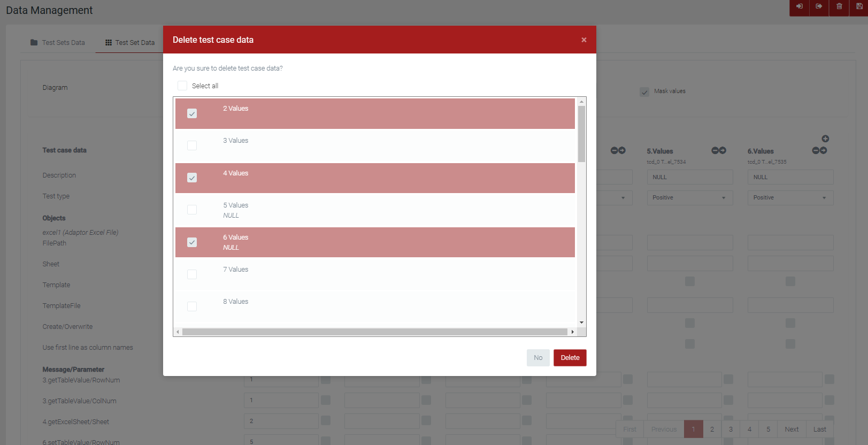Tick the 7 Values checkbox
This screenshot has height=445, width=868.
pyautogui.click(x=192, y=274)
